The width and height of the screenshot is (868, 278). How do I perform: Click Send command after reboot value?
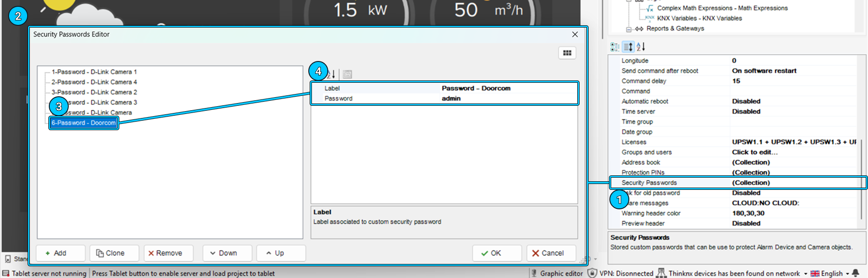tap(764, 71)
